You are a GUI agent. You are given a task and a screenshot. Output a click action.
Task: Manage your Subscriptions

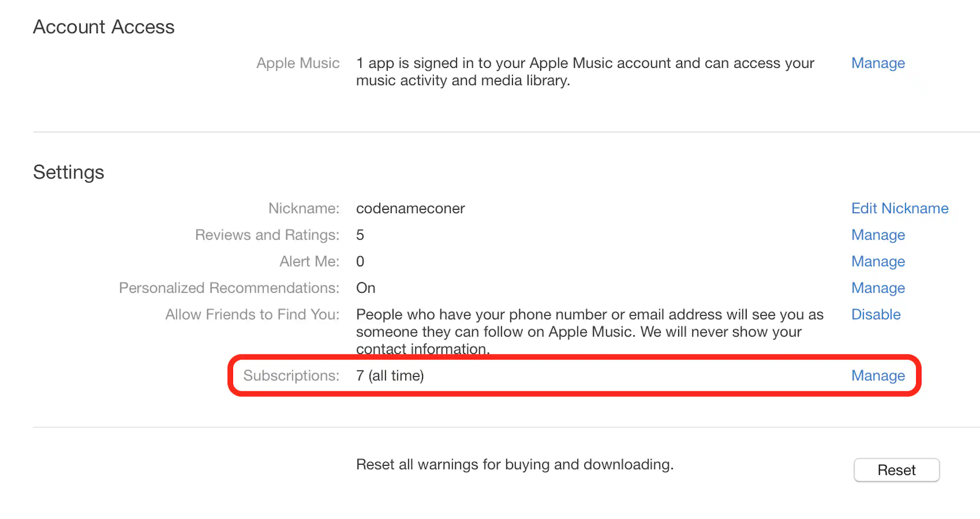878,376
